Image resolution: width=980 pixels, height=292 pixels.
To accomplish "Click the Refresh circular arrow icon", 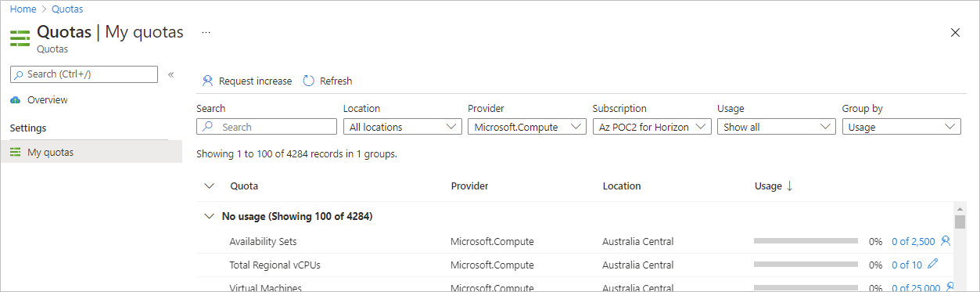I will (x=309, y=81).
